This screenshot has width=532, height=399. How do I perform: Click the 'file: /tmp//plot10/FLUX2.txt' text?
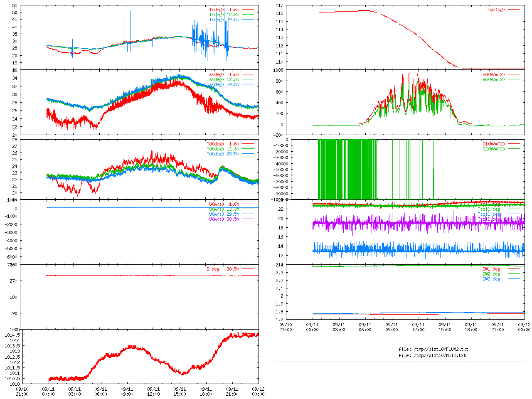433,350
